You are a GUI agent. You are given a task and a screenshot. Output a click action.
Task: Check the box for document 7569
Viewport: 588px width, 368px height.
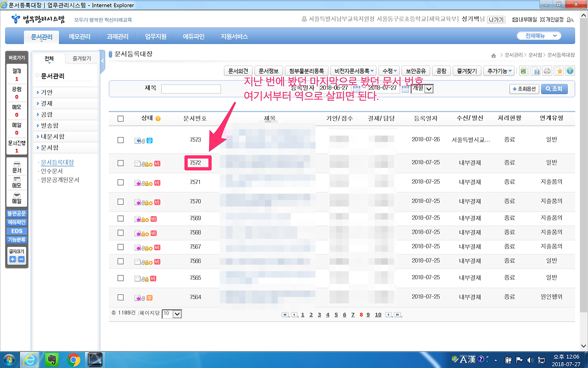[121, 218]
